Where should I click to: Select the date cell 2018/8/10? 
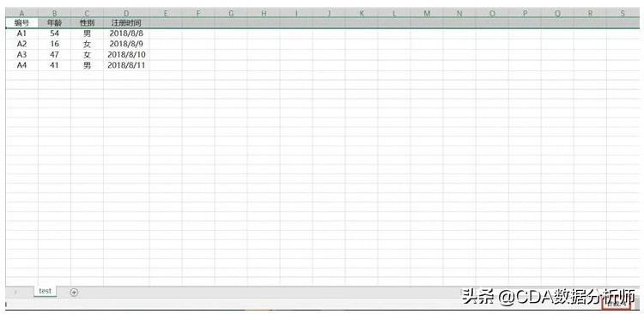click(126, 55)
